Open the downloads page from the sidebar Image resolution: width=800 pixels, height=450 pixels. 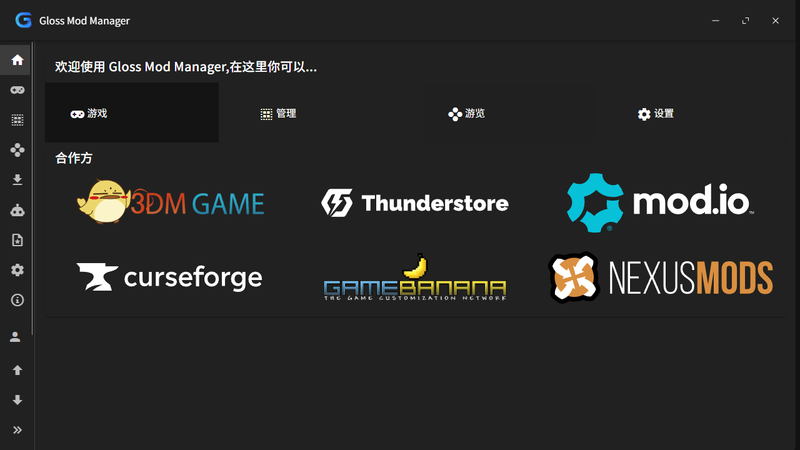point(17,180)
